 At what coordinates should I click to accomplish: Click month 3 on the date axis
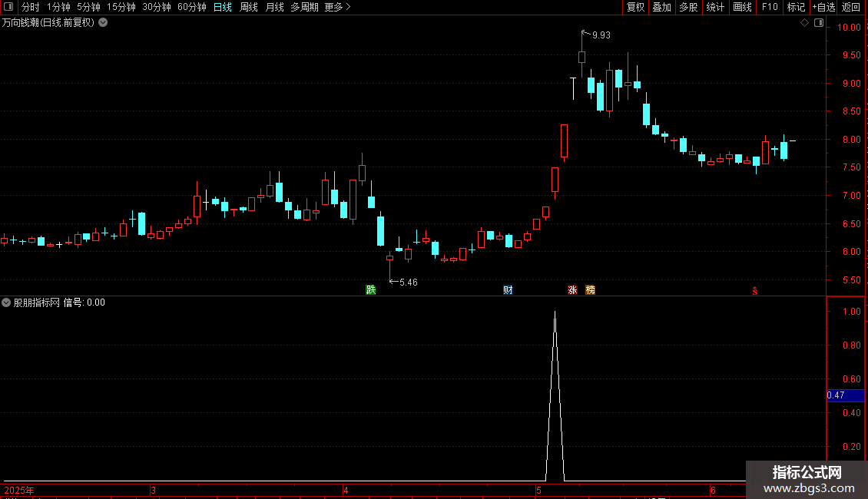point(154,490)
